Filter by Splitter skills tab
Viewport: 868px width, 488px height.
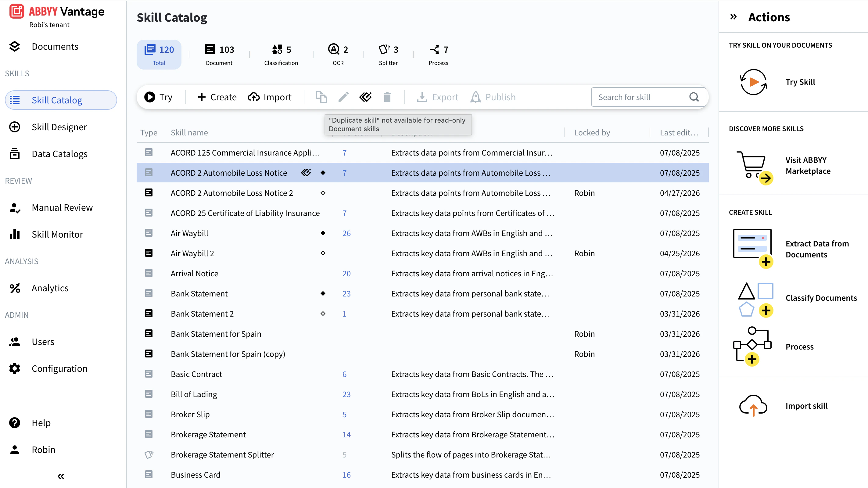tap(388, 55)
